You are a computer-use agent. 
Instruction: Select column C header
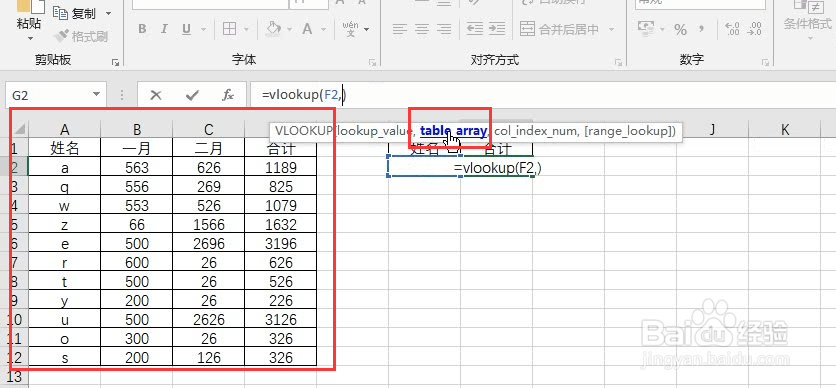tap(208, 129)
